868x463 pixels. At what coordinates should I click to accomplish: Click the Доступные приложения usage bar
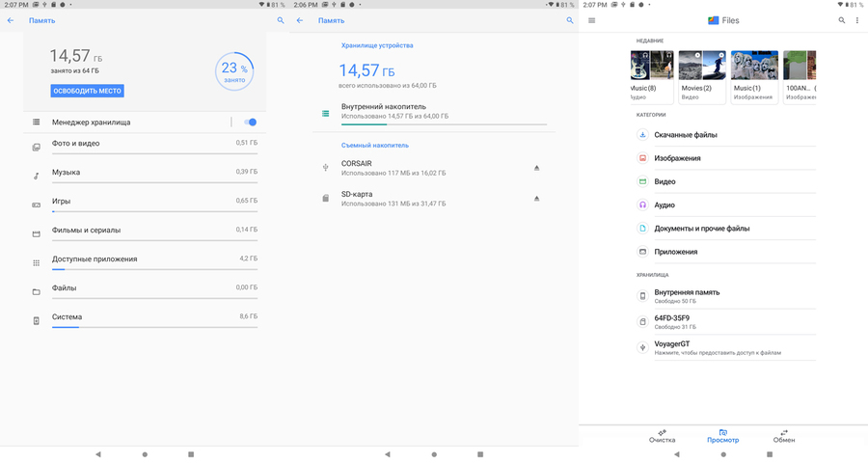click(154, 269)
